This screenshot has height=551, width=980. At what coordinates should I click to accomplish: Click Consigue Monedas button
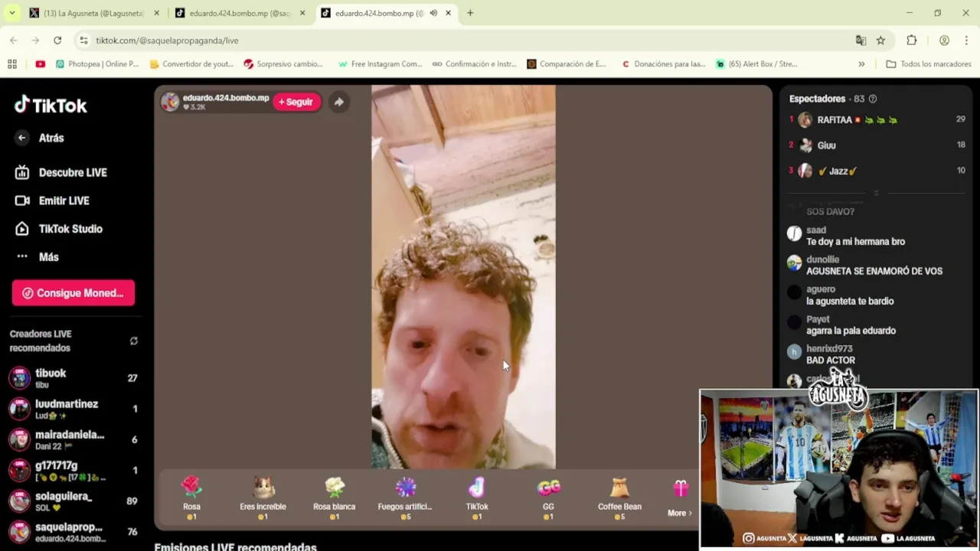(73, 293)
